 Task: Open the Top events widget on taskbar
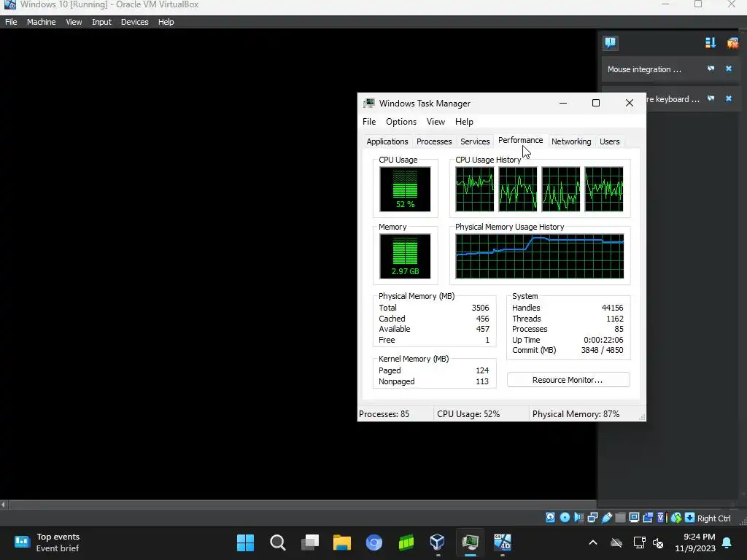coord(47,542)
